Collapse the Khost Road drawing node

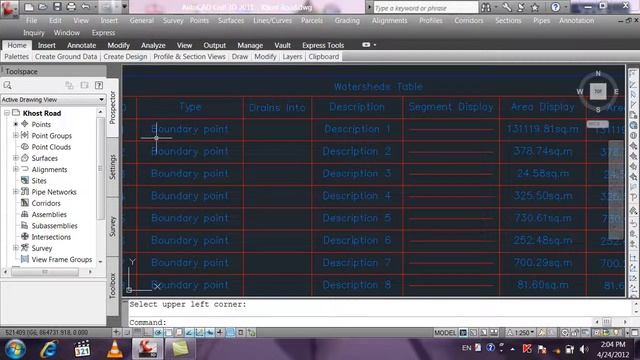[x=7, y=113]
